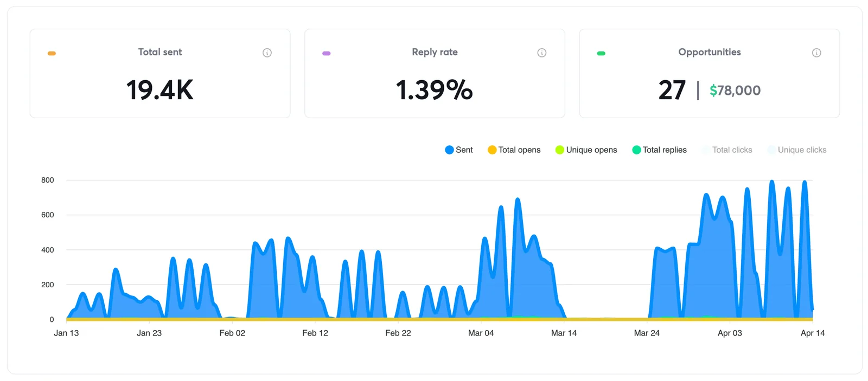Click the Total sent card title

(x=160, y=52)
